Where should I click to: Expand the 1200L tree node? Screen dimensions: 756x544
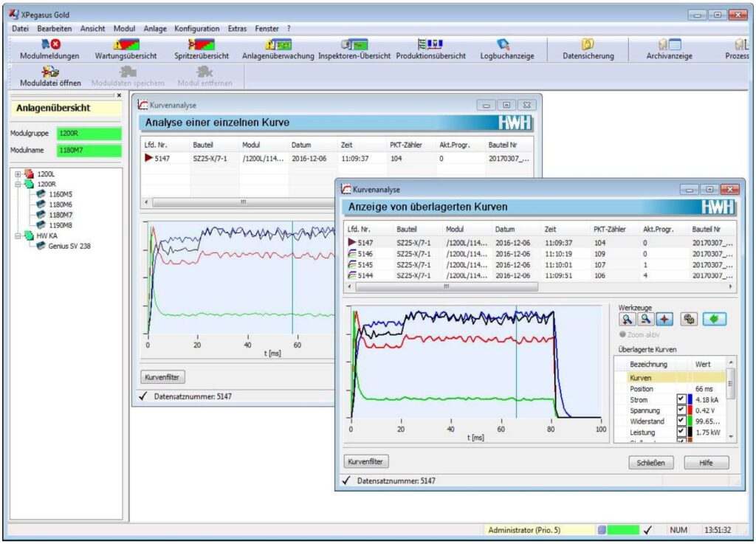tap(18, 174)
